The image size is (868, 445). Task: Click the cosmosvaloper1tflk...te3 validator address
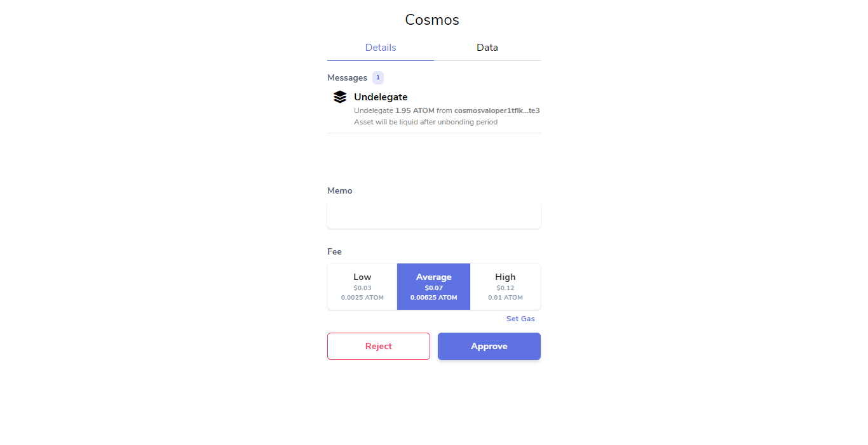pos(497,110)
